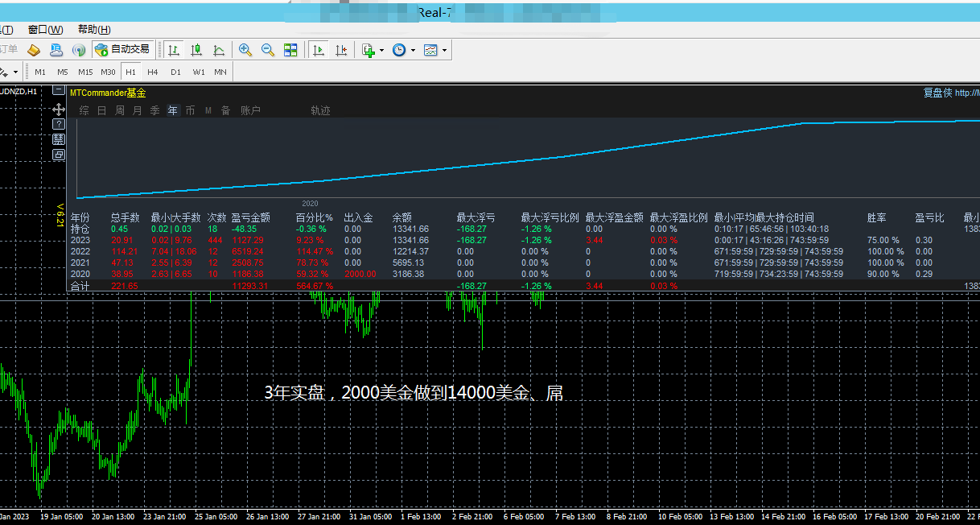Screen dimensions: 980x525
Task: Switch chart to line chart mode
Action: [219, 50]
